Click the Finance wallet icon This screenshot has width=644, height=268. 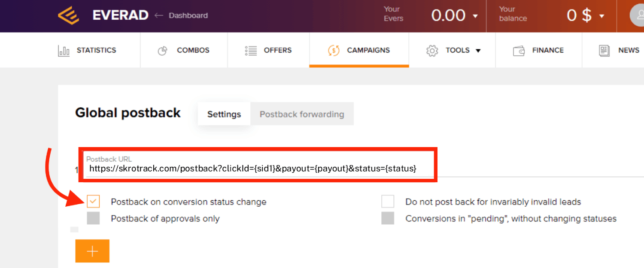tap(519, 51)
